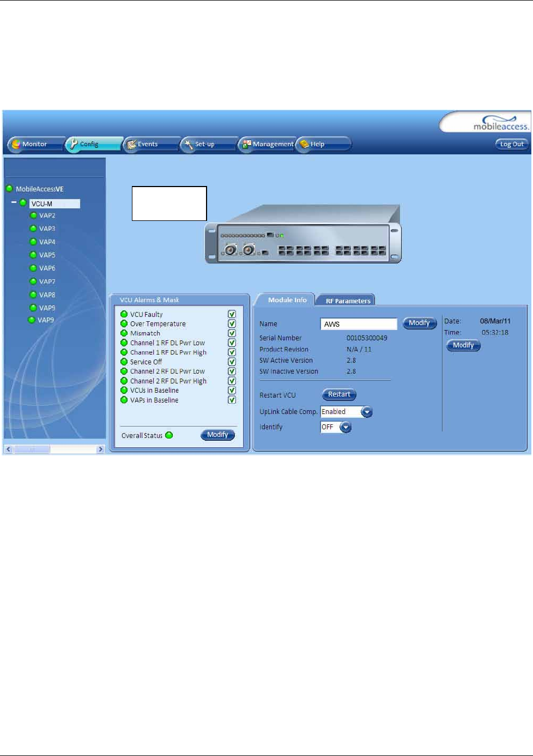533x756 pixels.
Task: Click VCU Faulty green alarm indicator
Action: pyautogui.click(x=124, y=314)
